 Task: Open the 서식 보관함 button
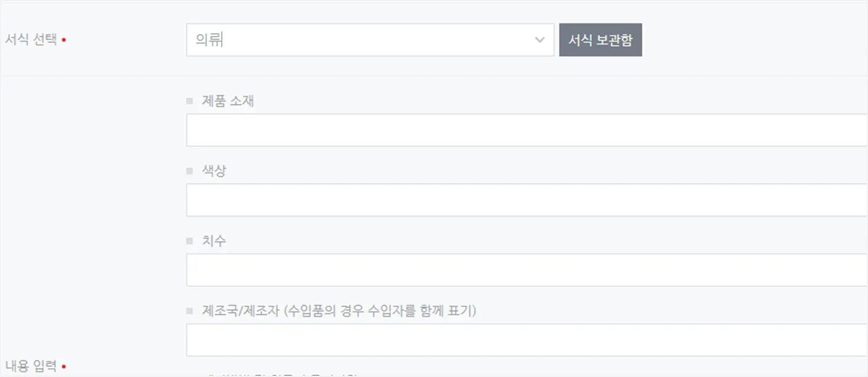[600, 40]
